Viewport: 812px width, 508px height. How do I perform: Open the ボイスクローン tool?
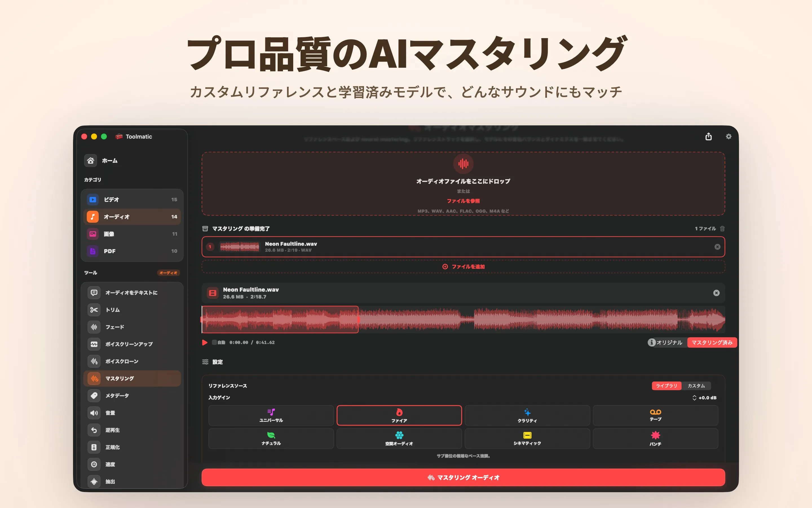click(132, 361)
